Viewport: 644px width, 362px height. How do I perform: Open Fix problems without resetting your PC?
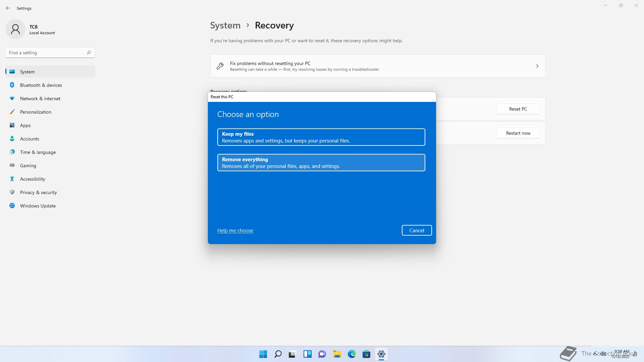point(378,66)
